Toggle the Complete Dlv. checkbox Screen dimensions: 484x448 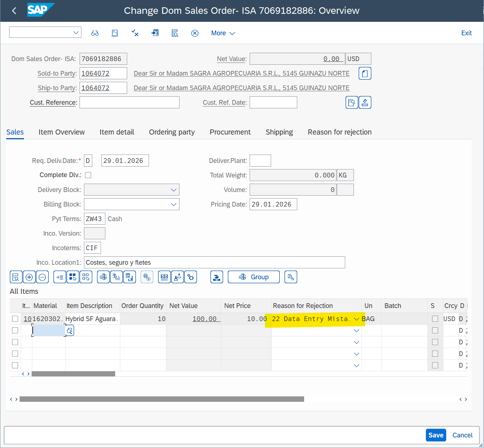pos(88,175)
